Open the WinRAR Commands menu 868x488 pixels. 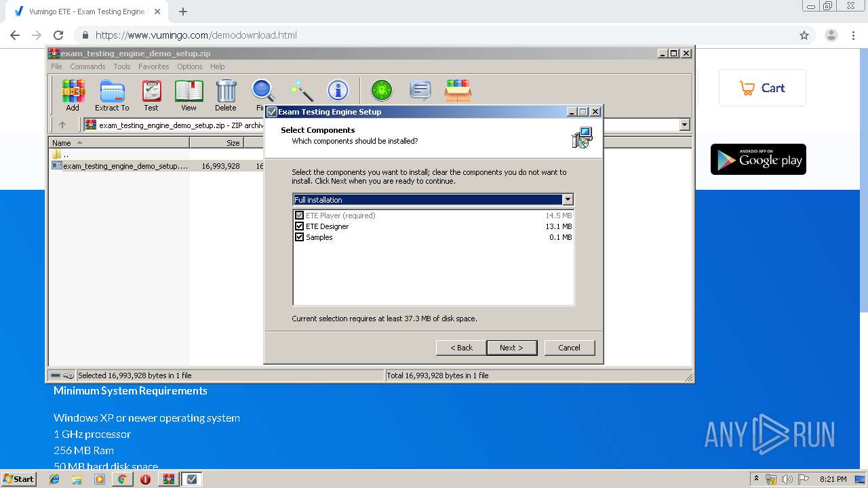(87, 66)
